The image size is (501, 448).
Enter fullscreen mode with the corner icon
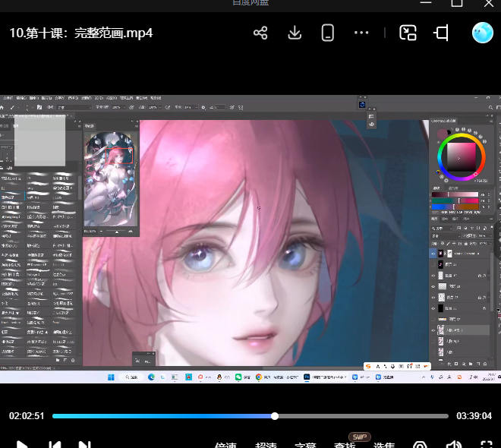pos(487,445)
